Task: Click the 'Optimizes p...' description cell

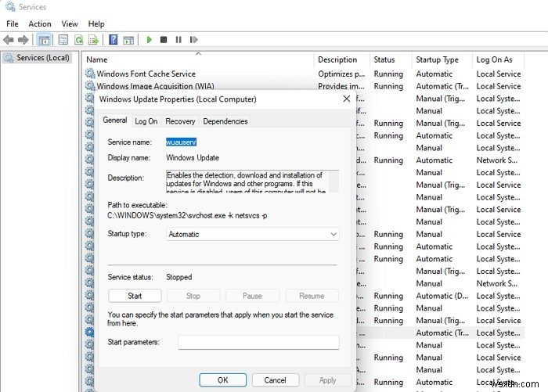Action: (x=341, y=74)
